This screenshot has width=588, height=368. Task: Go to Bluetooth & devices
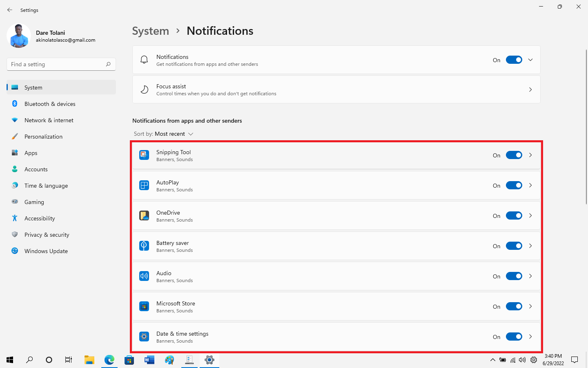pos(61,104)
